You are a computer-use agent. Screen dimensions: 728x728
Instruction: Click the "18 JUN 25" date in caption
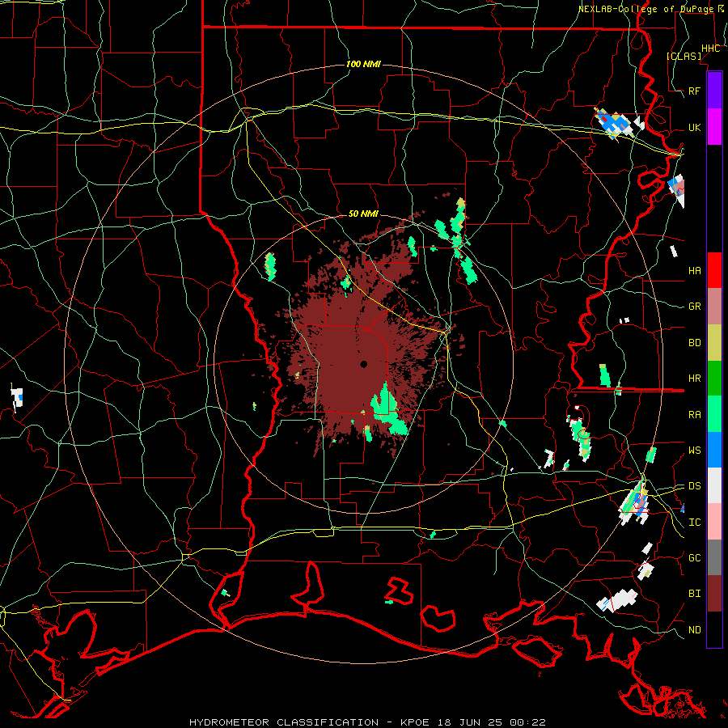click(x=469, y=722)
